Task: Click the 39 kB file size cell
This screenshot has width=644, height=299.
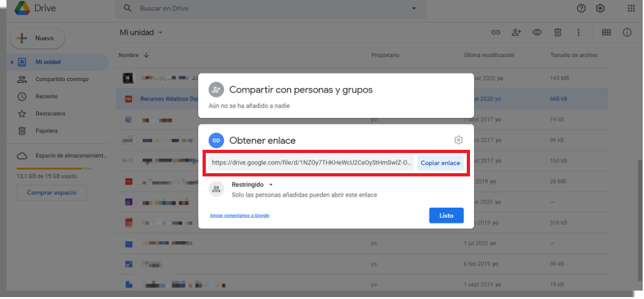Action: tap(558, 264)
